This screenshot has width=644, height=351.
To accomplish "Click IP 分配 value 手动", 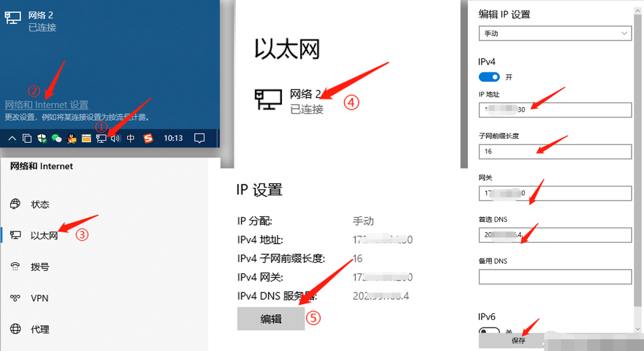I will [x=363, y=221].
